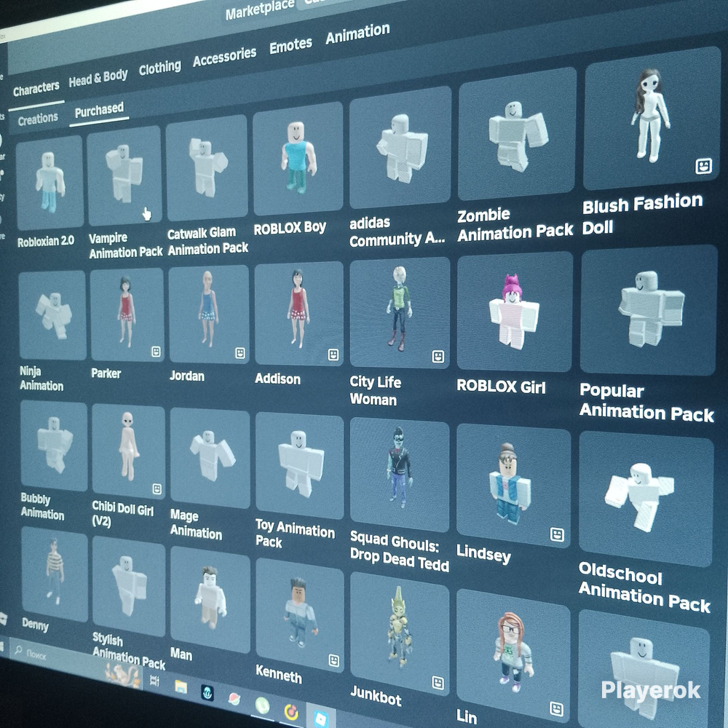Click the 'Addison' item name
The image size is (728, 728).
tap(277, 379)
